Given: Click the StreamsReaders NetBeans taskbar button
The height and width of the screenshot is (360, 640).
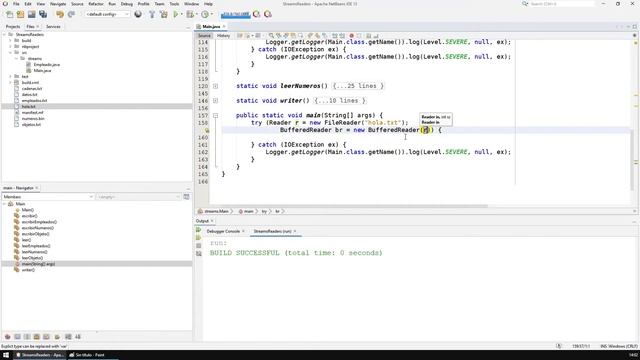Looking at the screenshot, I should coord(40,355).
